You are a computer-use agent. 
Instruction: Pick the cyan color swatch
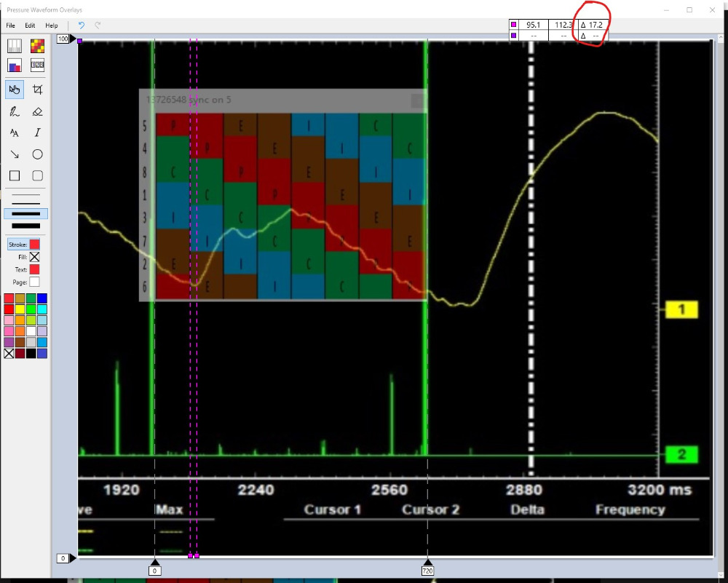pyautogui.click(x=42, y=309)
